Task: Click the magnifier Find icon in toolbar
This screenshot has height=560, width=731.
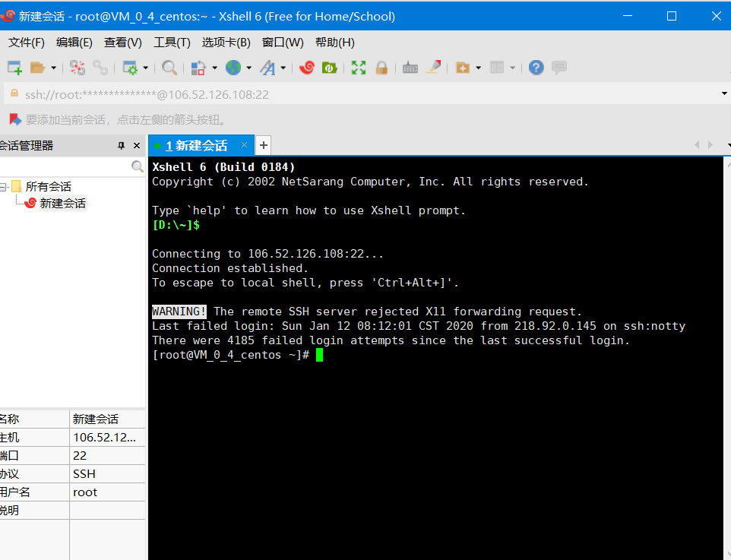Action: pyautogui.click(x=169, y=68)
